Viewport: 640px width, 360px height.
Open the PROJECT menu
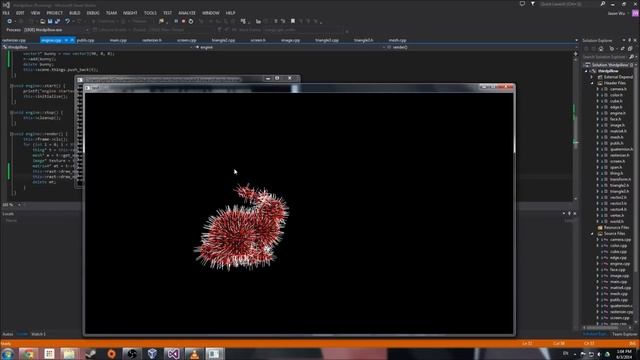(54, 13)
